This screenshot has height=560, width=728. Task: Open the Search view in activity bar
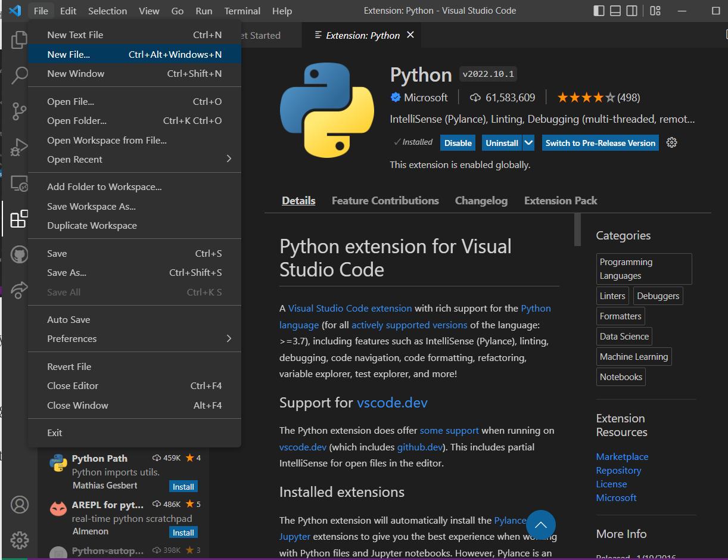[20, 75]
